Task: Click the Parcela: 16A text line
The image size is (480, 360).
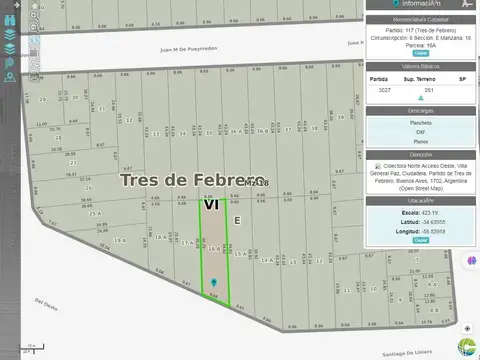Action: 421,45
